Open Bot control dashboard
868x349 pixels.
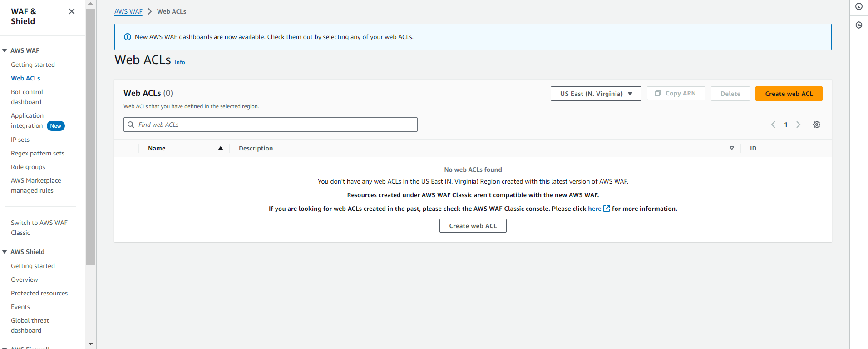[27, 97]
